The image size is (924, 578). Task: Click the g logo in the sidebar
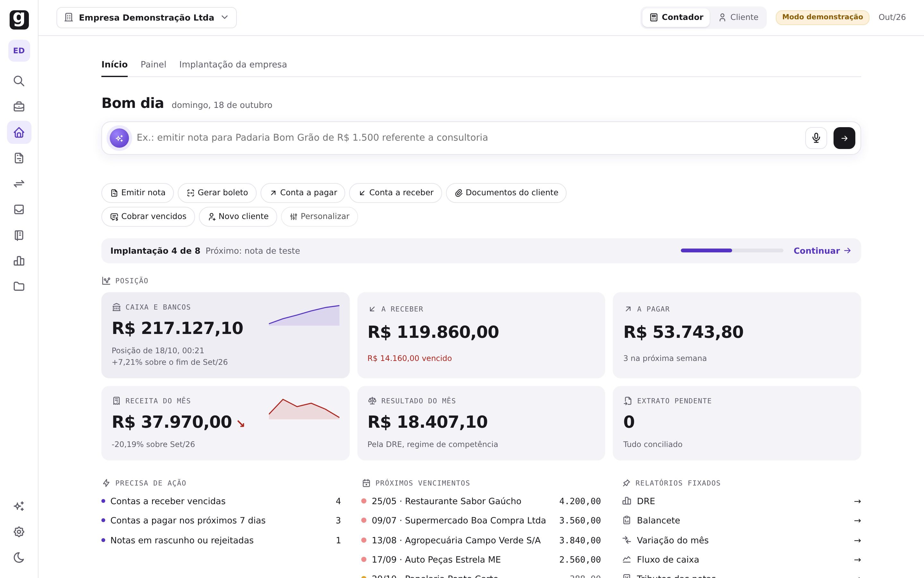click(19, 20)
